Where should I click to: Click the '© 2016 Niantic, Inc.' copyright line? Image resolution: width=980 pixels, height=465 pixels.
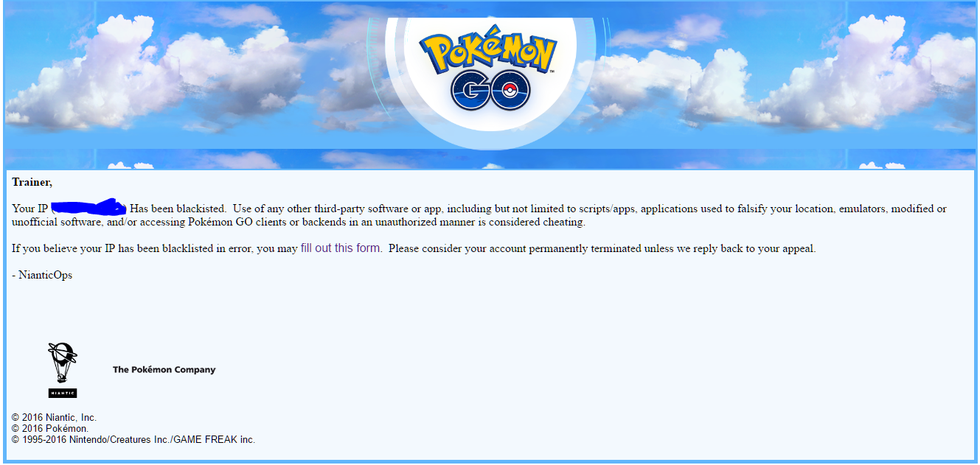pos(55,418)
